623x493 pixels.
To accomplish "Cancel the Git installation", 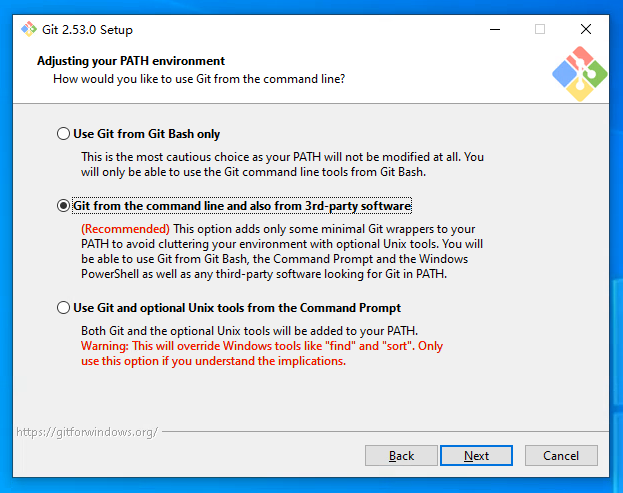I will 560,456.
